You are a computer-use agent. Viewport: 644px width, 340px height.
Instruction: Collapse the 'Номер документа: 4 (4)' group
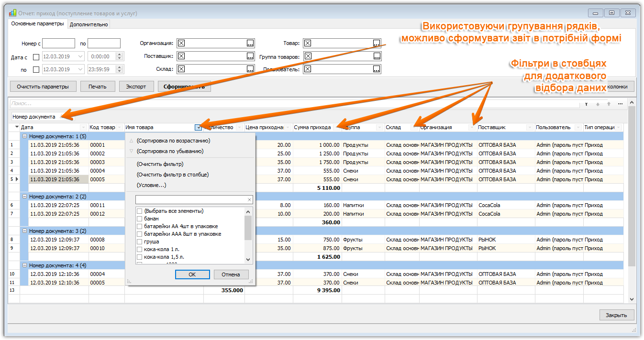[x=24, y=265]
